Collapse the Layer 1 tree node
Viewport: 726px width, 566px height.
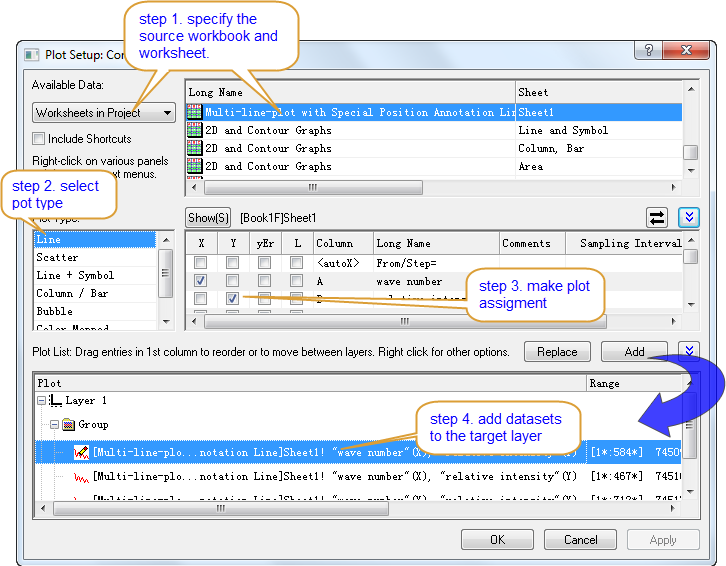point(42,401)
